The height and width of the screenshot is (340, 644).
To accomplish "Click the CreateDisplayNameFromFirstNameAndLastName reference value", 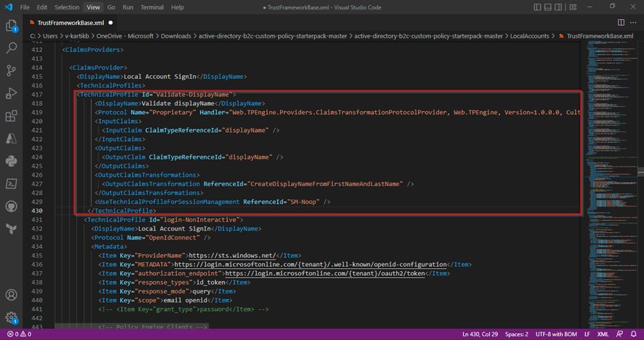I will tap(325, 184).
